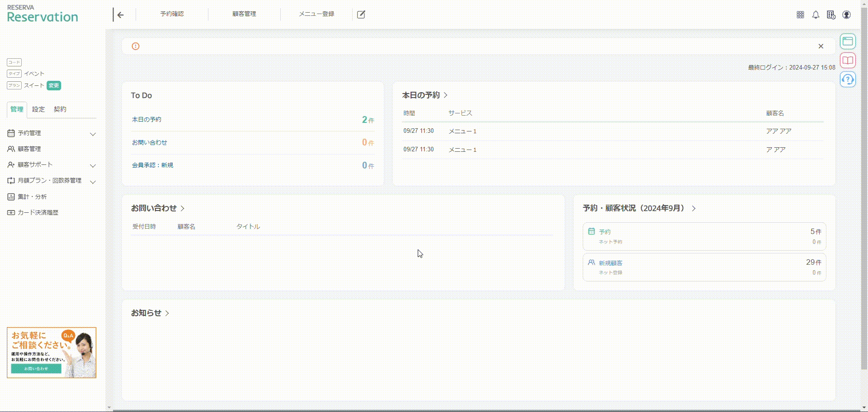Open the notifications bell icon

[x=816, y=15]
